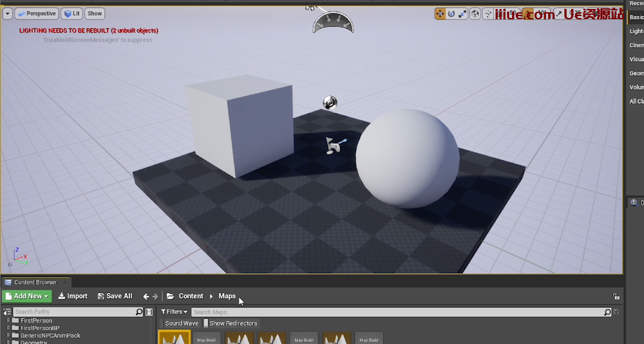Click the Add New button

pyautogui.click(x=26, y=296)
